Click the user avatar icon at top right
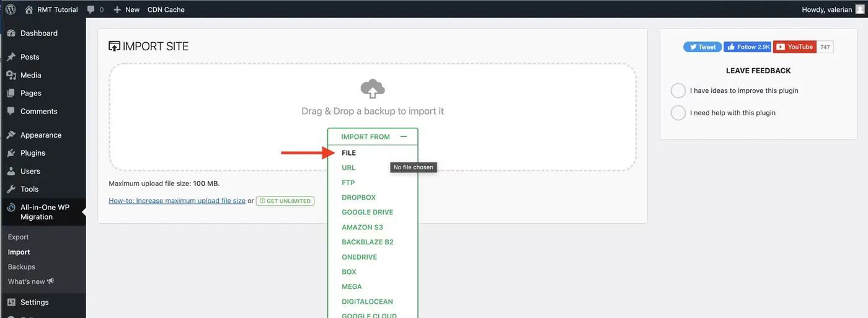This screenshot has width=868, height=318. 859,9
